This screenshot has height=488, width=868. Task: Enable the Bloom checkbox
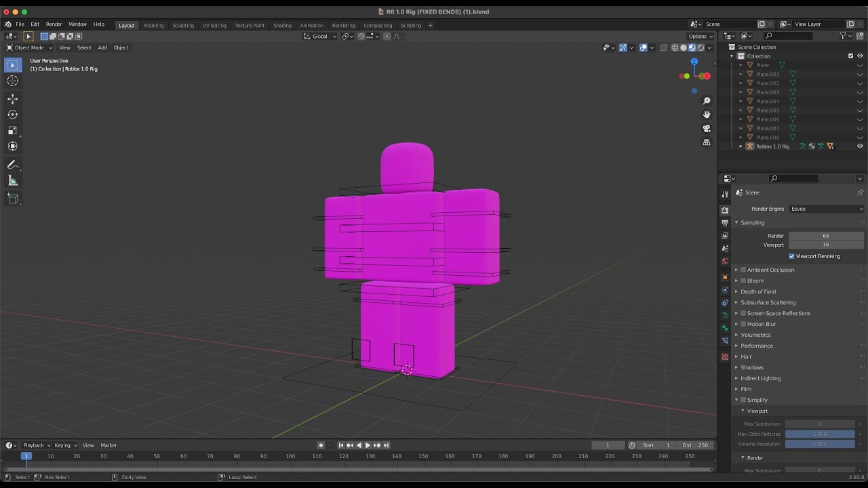pyautogui.click(x=743, y=281)
